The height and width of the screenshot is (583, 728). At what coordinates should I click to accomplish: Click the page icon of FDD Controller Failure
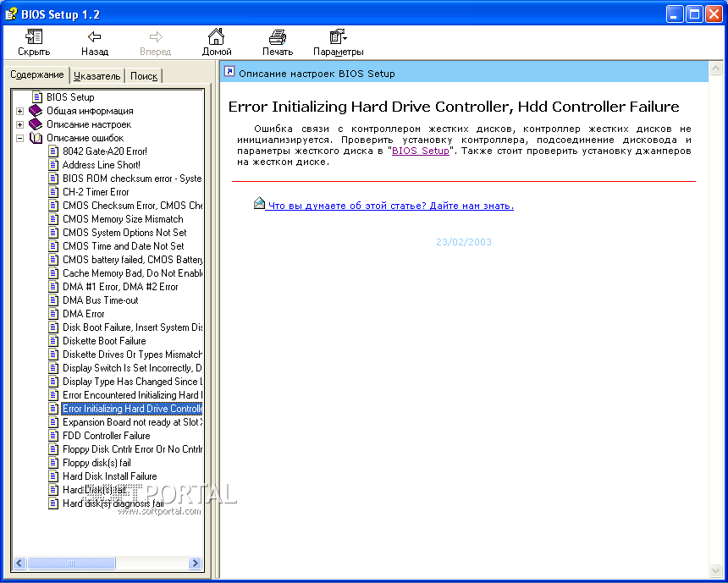tap(53, 436)
